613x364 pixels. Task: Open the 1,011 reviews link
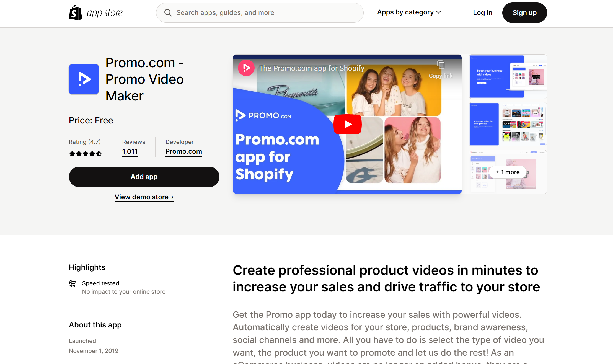tap(130, 152)
